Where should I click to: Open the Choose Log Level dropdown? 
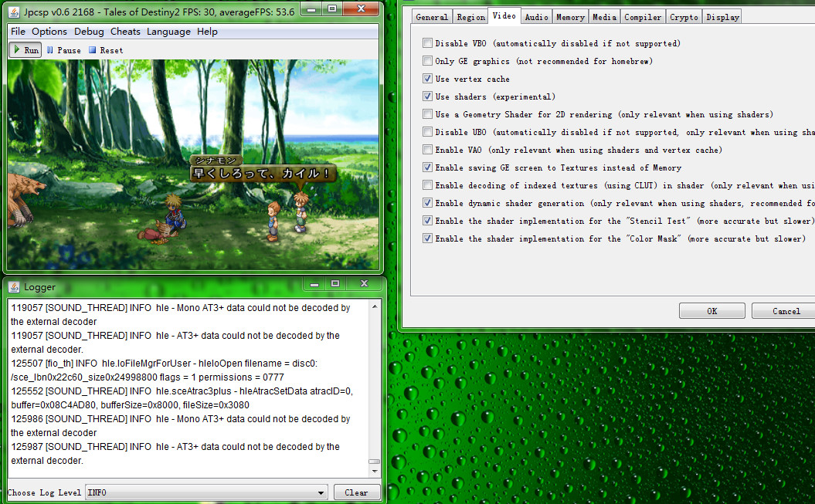pos(206,492)
